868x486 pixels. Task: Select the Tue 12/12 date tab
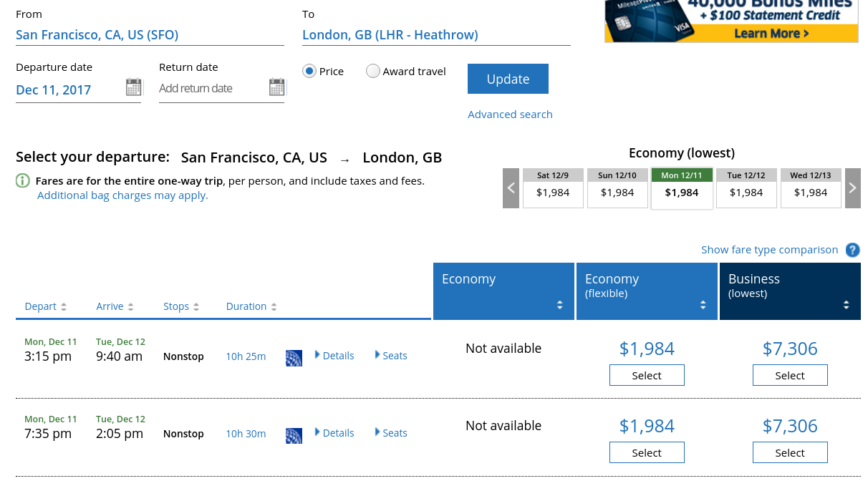pyautogui.click(x=746, y=188)
